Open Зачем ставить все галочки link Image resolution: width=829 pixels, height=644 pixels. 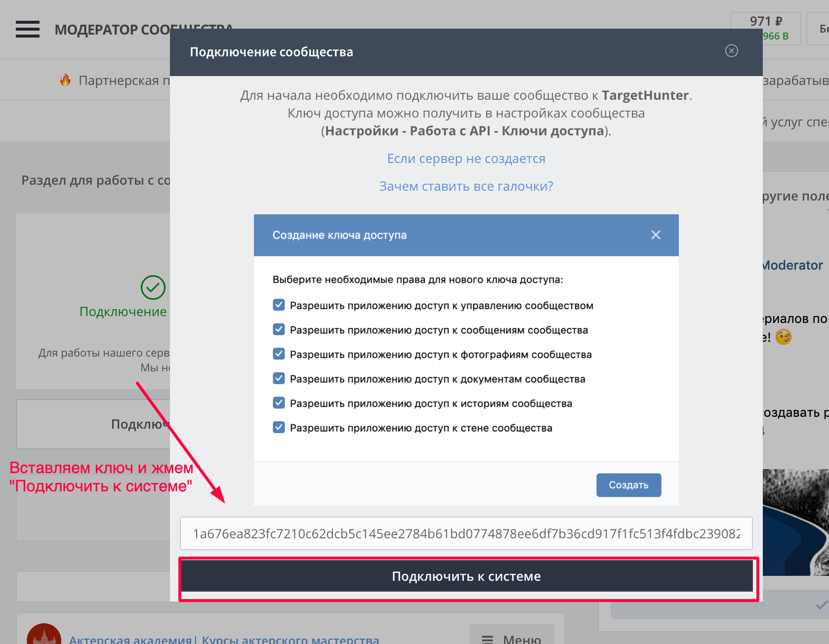coord(466,186)
